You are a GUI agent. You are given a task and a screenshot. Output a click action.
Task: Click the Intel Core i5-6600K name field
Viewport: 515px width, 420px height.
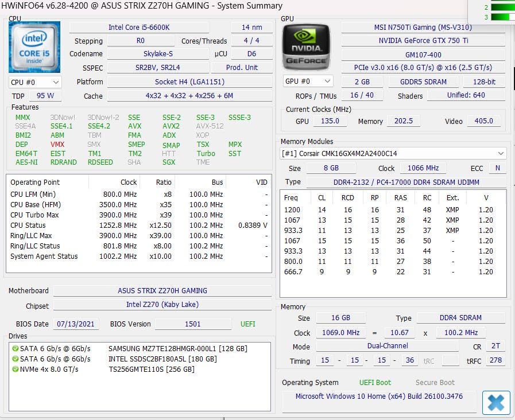click(x=147, y=28)
